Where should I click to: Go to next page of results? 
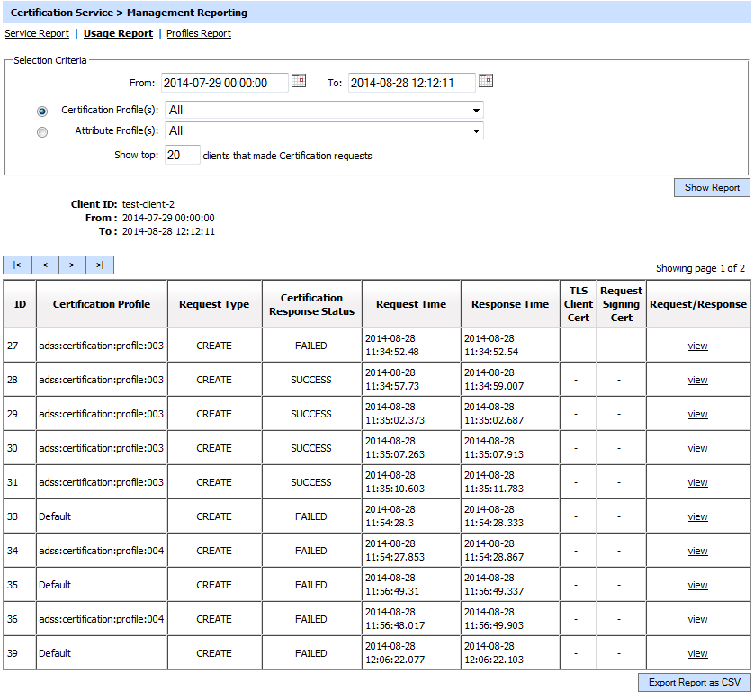click(72, 265)
